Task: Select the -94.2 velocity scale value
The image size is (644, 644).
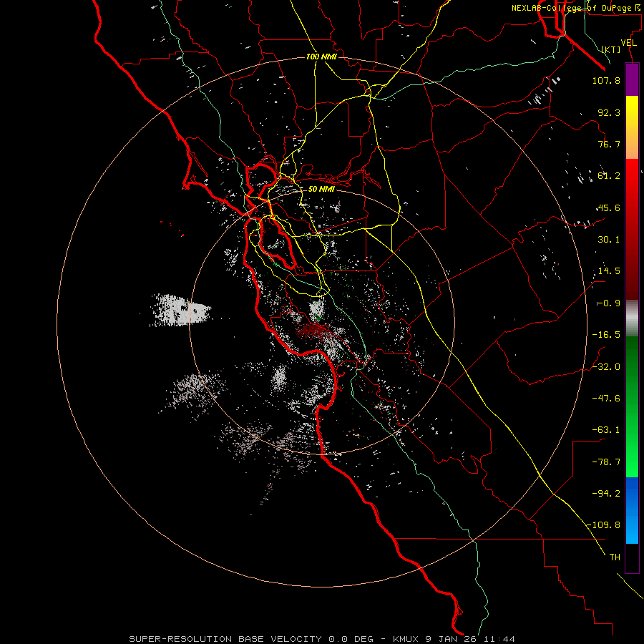Action: [606, 493]
